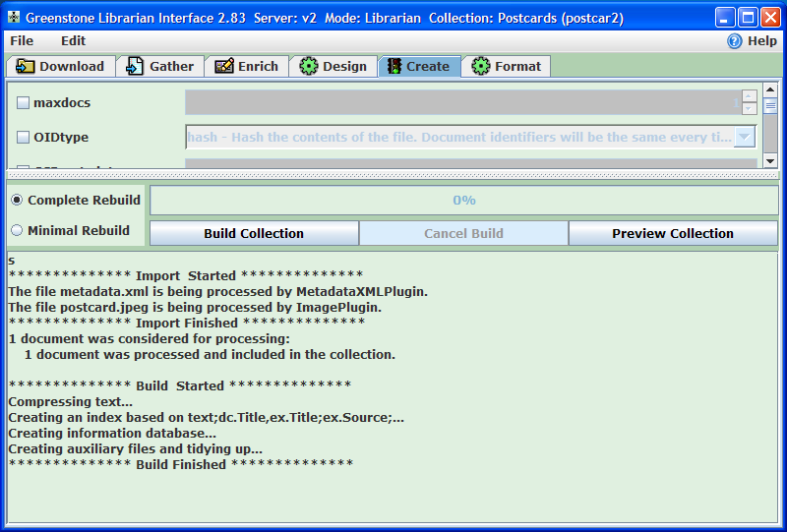Screen dimensions: 787x532
Task: Enable the maxdocs checkbox
Action: point(24,102)
